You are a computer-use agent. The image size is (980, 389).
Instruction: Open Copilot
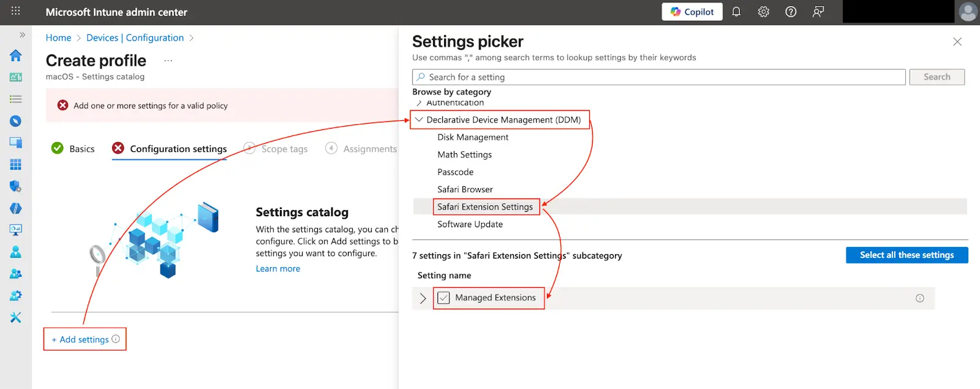tap(692, 12)
